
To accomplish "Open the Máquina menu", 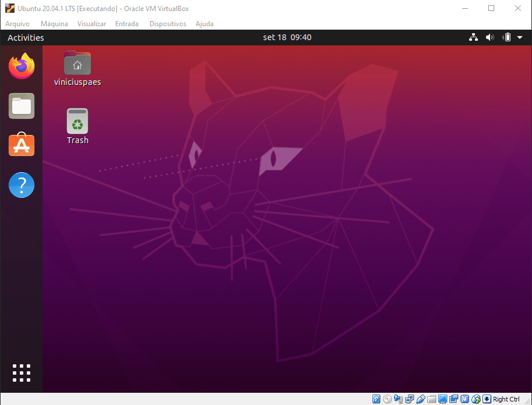I will 54,24.
